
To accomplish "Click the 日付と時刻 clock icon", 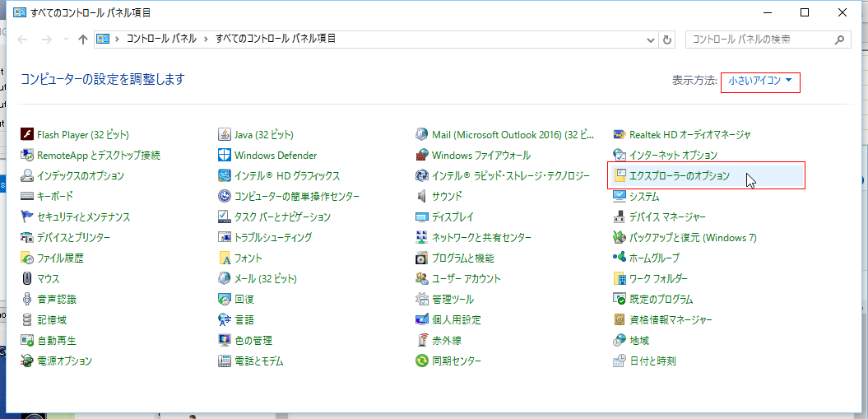I will point(620,361).
